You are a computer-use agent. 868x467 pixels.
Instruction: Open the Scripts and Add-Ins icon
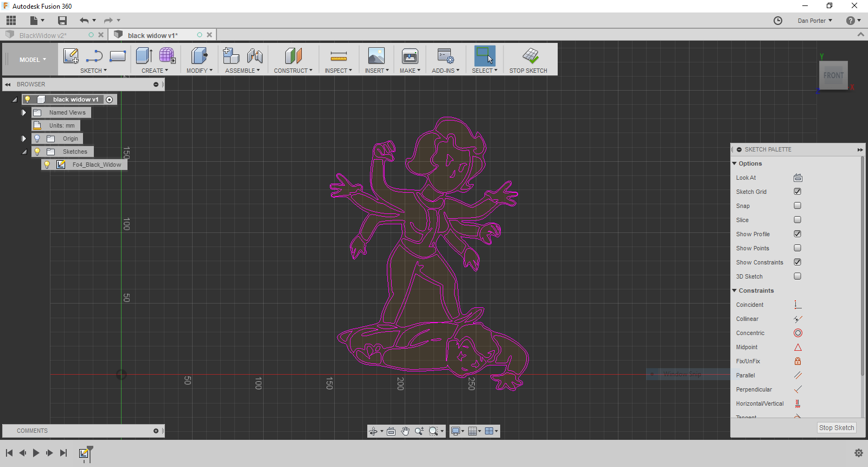445,56
